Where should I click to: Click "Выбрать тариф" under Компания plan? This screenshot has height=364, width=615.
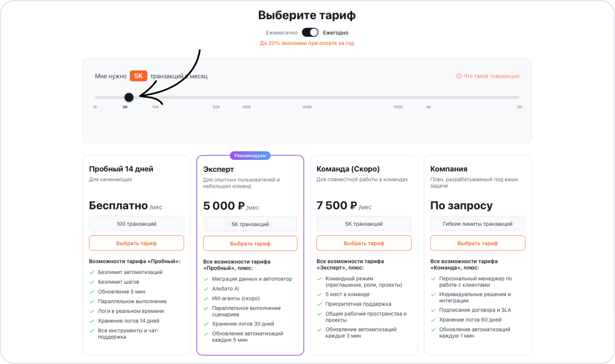point(477,243)
